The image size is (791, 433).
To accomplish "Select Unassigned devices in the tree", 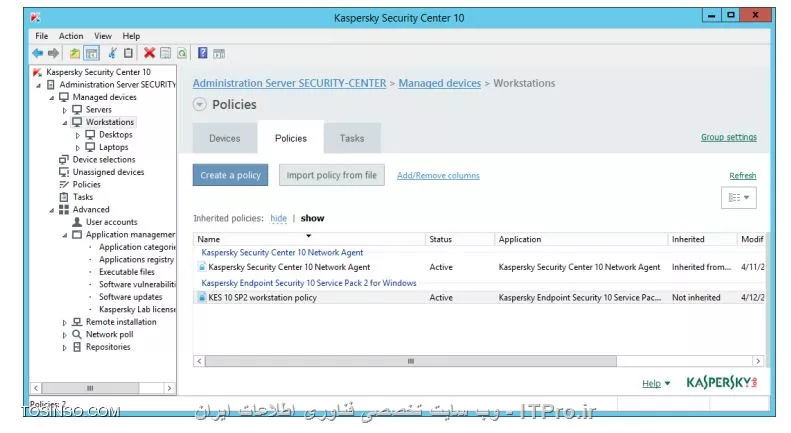I will pos(108,173).
